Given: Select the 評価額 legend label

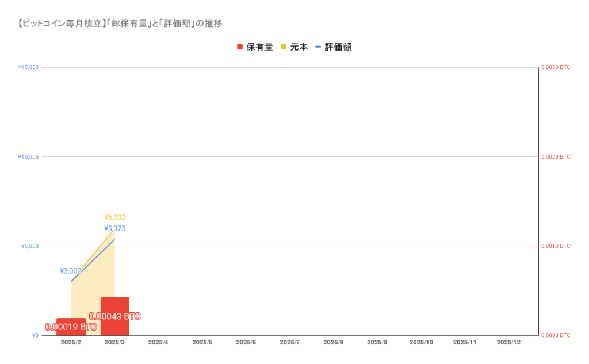Looking at the screenshot, I should click(338, 47).
